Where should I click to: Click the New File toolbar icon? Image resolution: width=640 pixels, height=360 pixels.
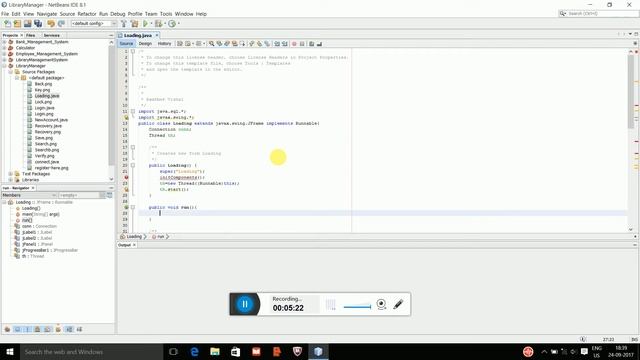pos(7,24)
